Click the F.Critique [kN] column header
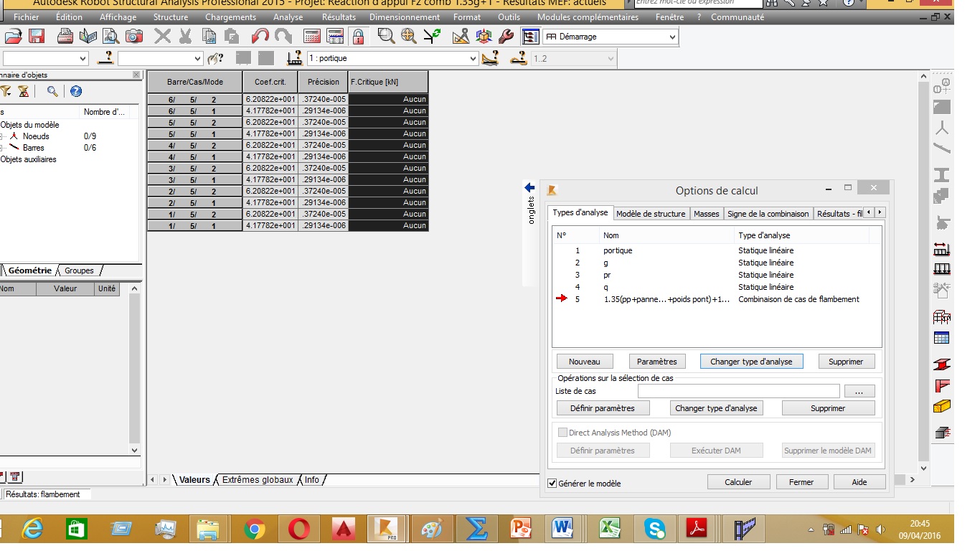 (x=388, y=82)
